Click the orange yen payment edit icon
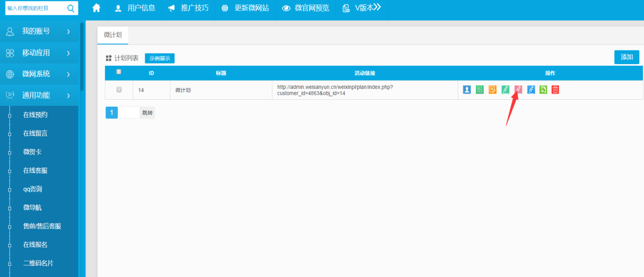644x277 pixels. [x=492, y=90]
